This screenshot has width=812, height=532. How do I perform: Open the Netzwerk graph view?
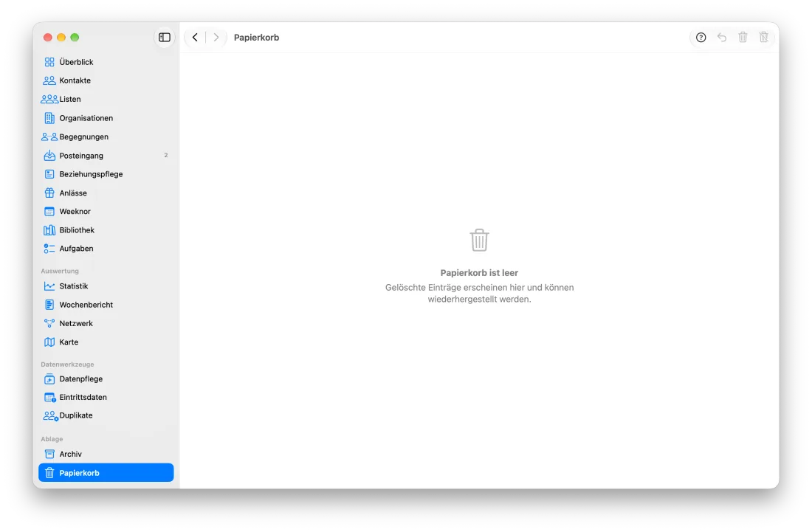pos(106,323)
